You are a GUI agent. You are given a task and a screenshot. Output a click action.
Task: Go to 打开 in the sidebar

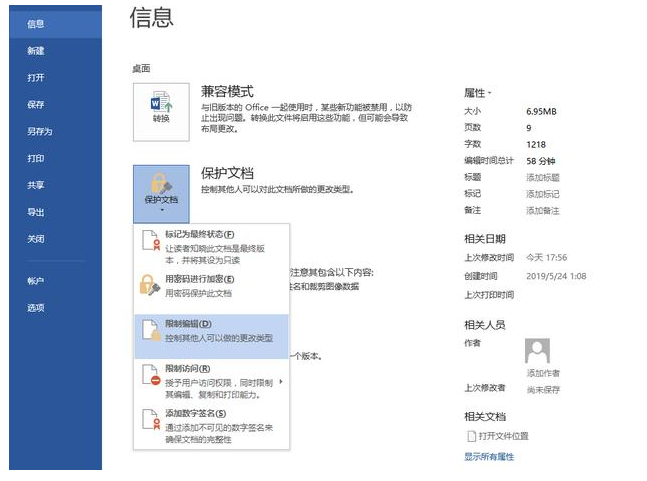pyautogui.click(x=55, y=78)
